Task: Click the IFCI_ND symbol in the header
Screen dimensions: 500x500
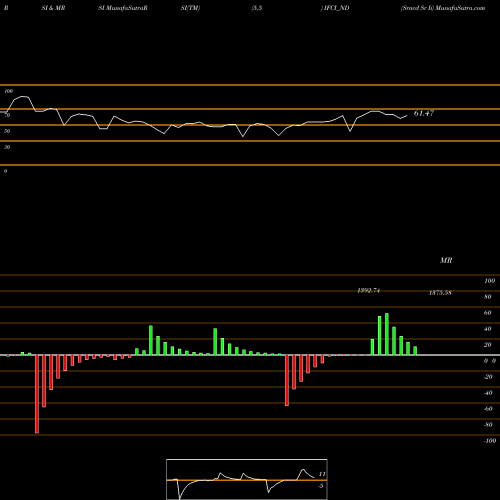Action: tap(337, 8)
